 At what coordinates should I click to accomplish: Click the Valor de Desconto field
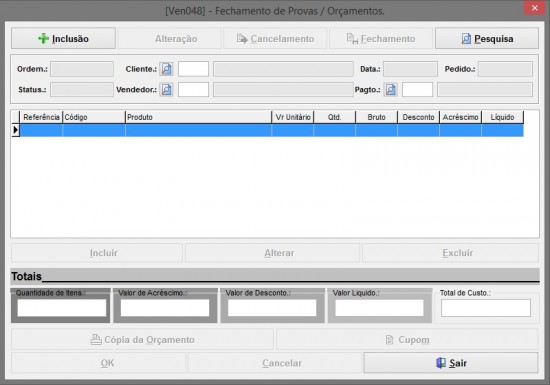pos(272,308)
